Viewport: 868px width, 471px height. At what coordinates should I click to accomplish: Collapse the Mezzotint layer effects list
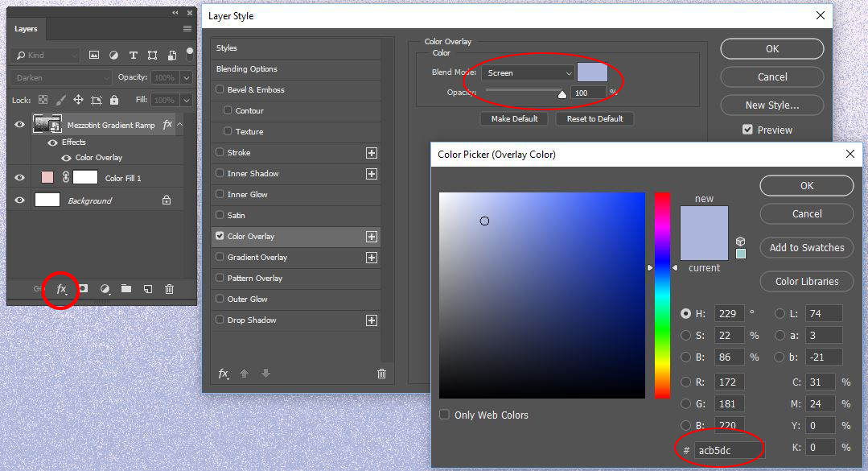[x=180, y=125]
